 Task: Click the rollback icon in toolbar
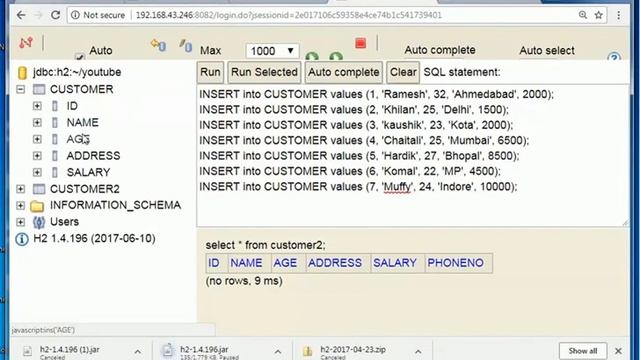coord(158,44)
